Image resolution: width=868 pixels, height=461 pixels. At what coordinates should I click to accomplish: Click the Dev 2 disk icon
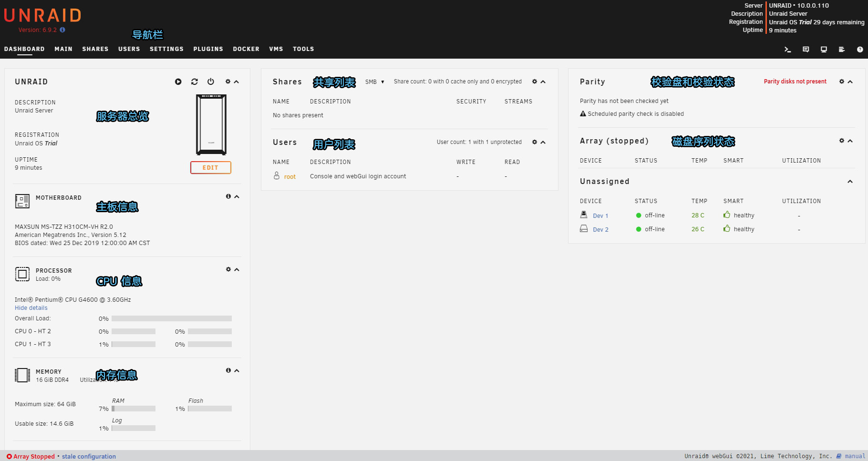click(x=584, y=228)
